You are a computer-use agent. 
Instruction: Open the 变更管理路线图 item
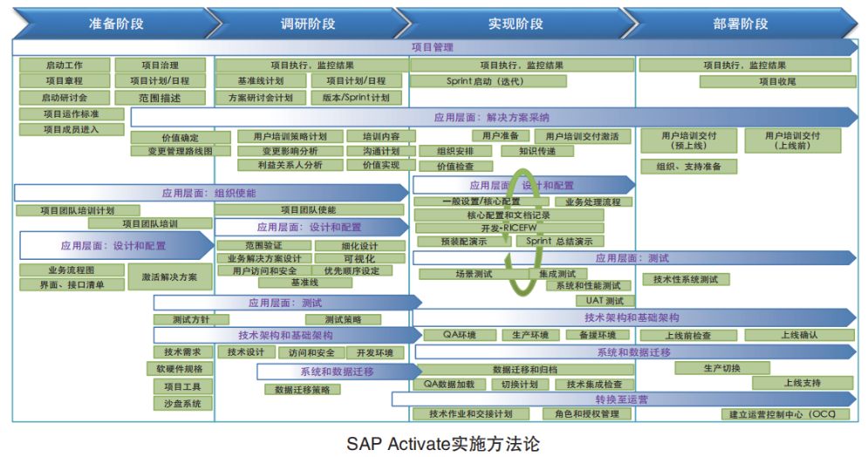(172, 151)
